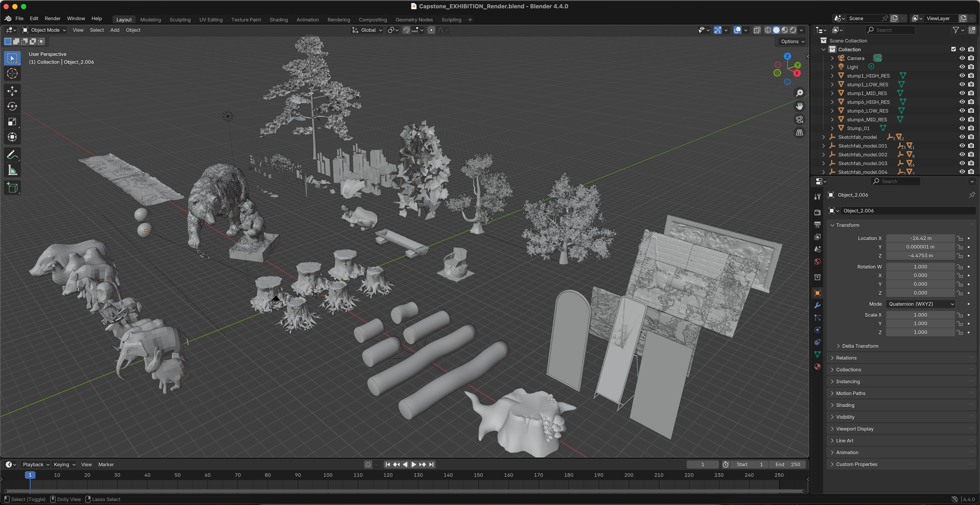Open the Playback dropdown in timeline
980x505 pixels.
[36, 464]
